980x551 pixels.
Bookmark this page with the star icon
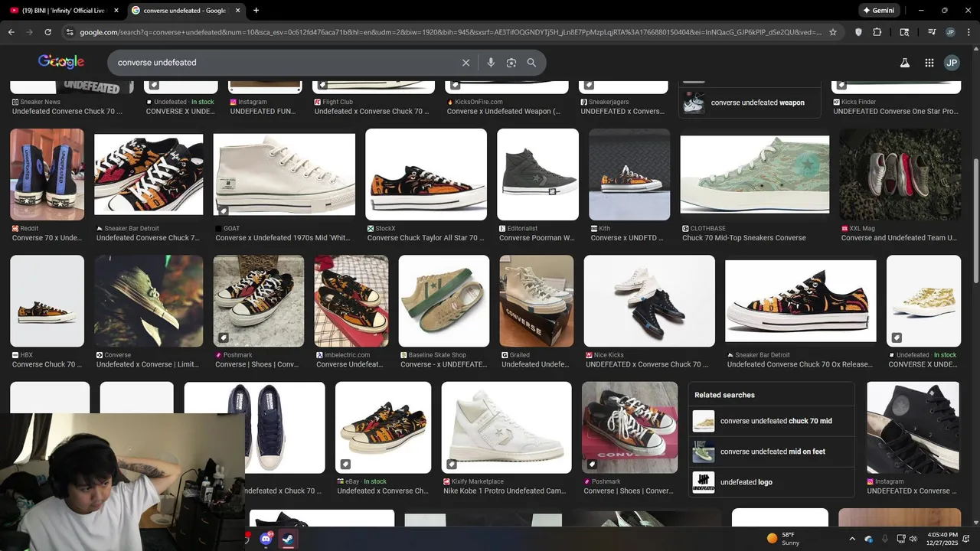(x=833, y=32)
